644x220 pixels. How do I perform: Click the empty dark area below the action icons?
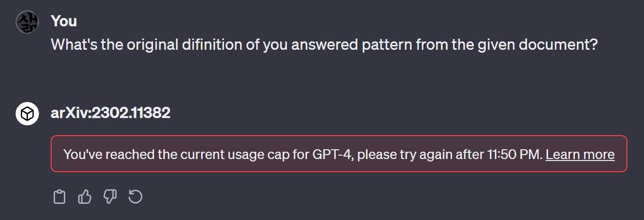pyautogui.click(x=322, y=213)
